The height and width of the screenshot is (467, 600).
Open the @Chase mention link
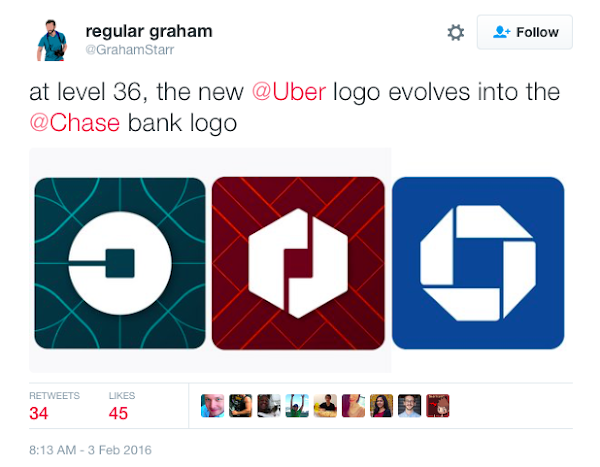75,123
